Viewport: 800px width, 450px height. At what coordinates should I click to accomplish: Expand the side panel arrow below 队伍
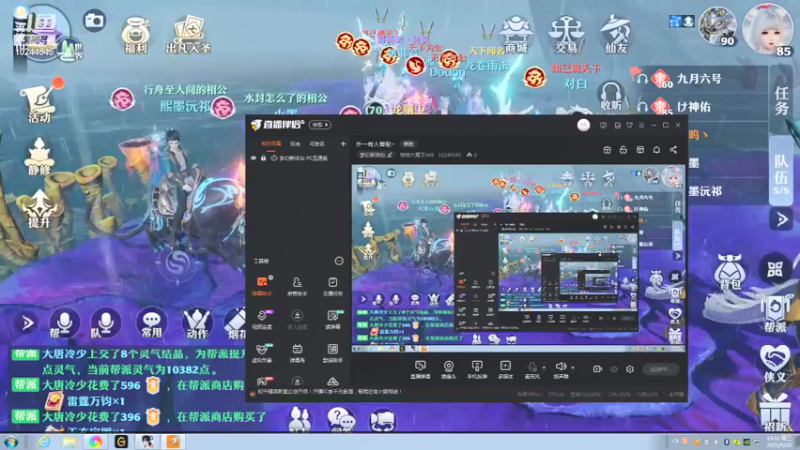pyautogui.click(x=781, y=220)
